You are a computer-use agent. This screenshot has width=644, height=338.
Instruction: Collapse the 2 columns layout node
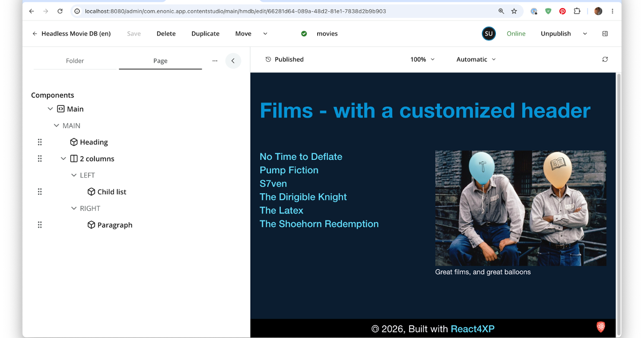[63, 159]
